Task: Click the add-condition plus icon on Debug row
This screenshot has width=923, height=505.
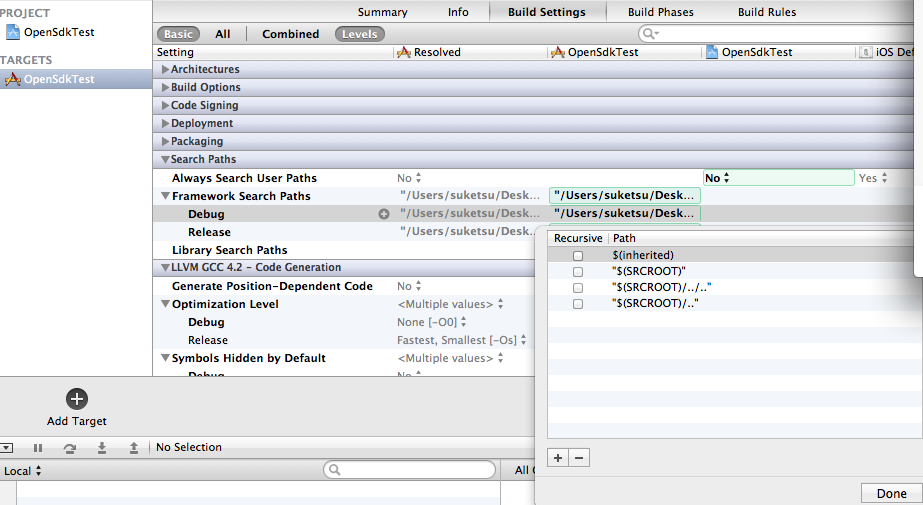Action: (x=384, y=214)
